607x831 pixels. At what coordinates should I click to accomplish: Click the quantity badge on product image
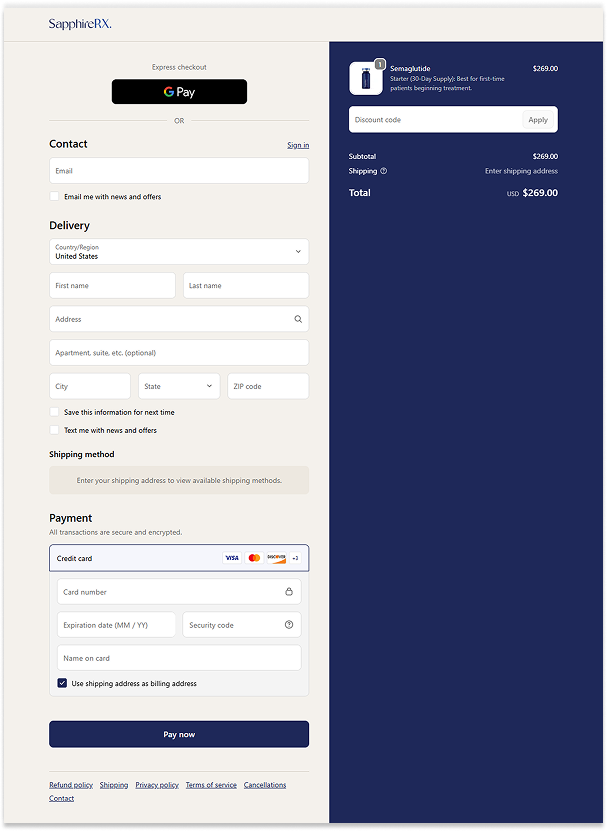tap(380, 64)
